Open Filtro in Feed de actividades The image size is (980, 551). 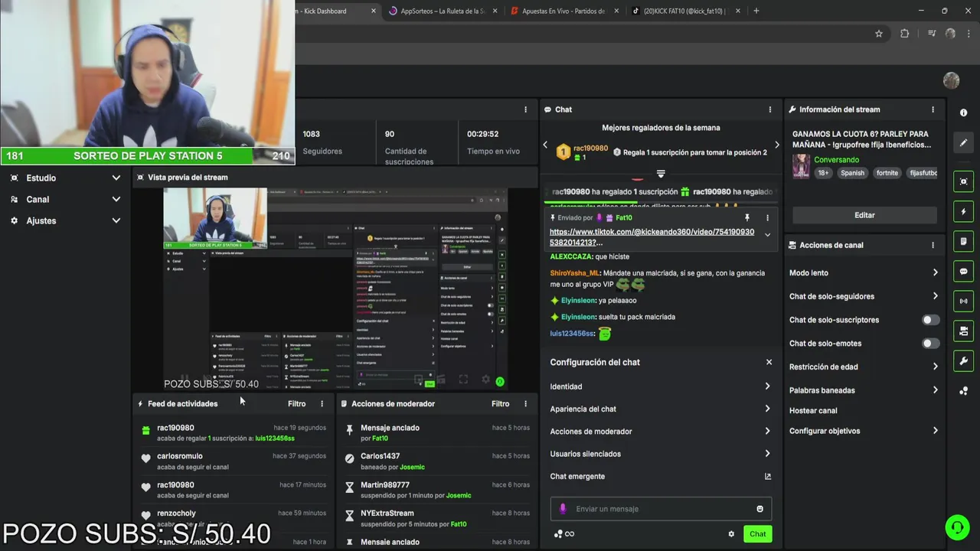(296, 403)
